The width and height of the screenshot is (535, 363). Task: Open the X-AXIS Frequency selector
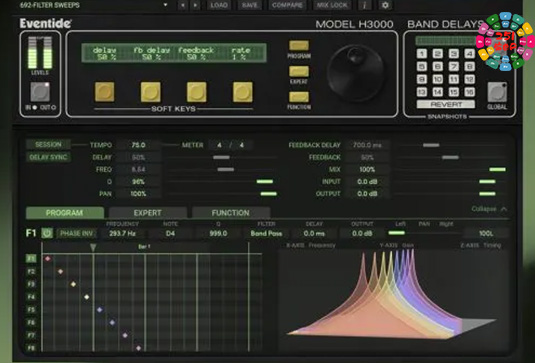311,245
